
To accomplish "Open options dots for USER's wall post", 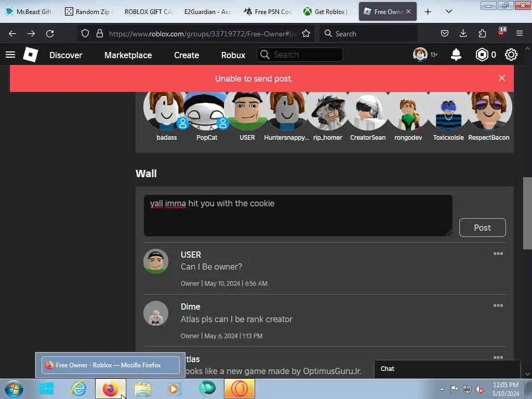I will coord(498,254).
